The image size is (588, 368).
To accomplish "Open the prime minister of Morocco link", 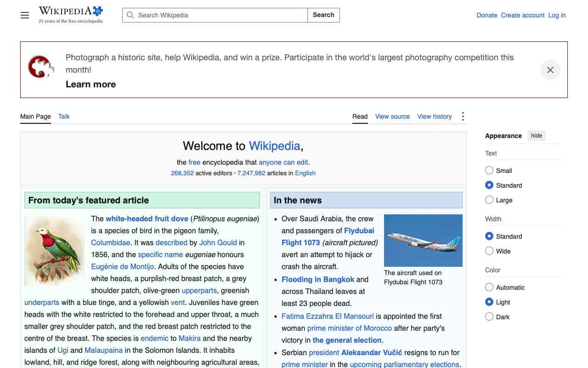I will coord(350,328).
